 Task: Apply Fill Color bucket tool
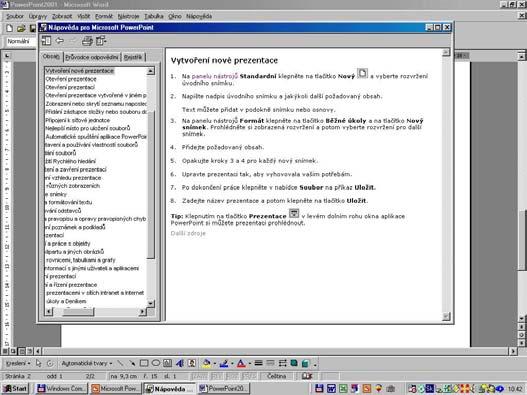pyautogui.click(x=206, y=363)
